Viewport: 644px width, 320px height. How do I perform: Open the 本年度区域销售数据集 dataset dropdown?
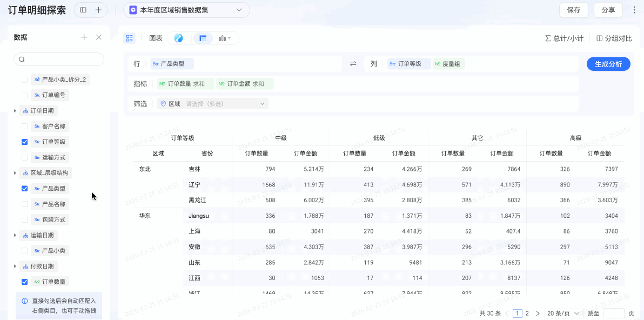click(x=186, y=10)
